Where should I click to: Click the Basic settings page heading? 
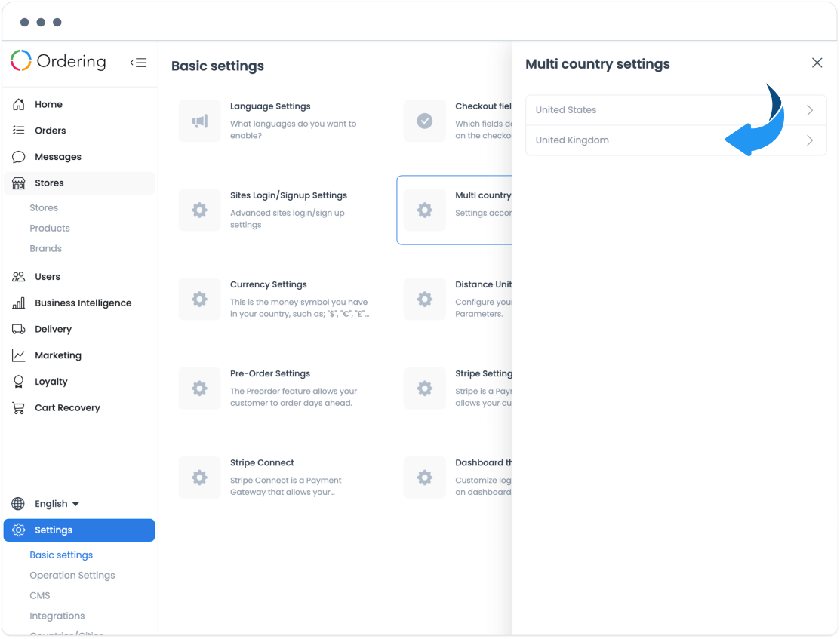tap(217, 66)
